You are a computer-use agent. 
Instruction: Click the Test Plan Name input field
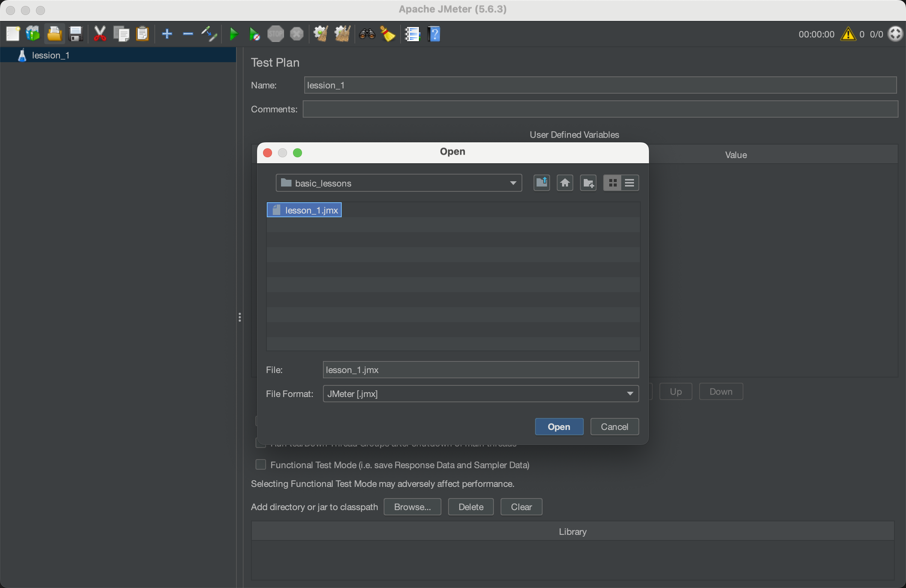[600, 85]
